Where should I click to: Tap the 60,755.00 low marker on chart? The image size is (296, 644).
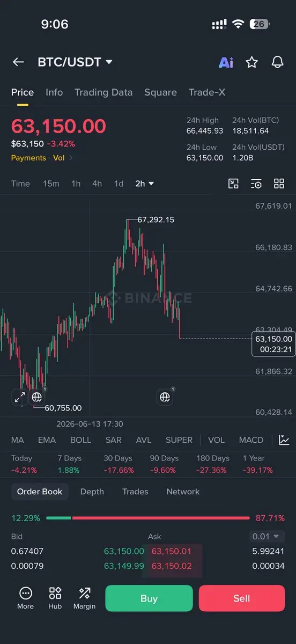(63, 408)
